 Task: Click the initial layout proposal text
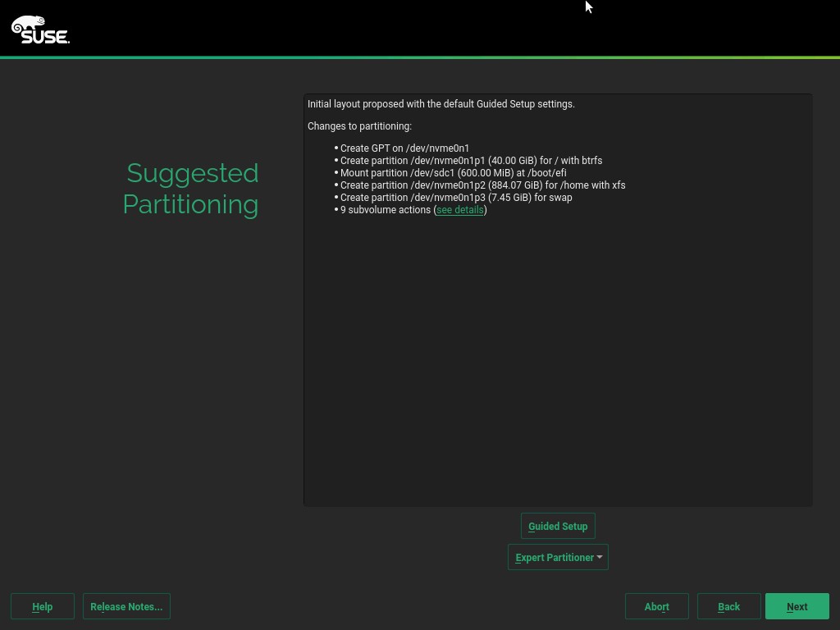coord(441,104)
